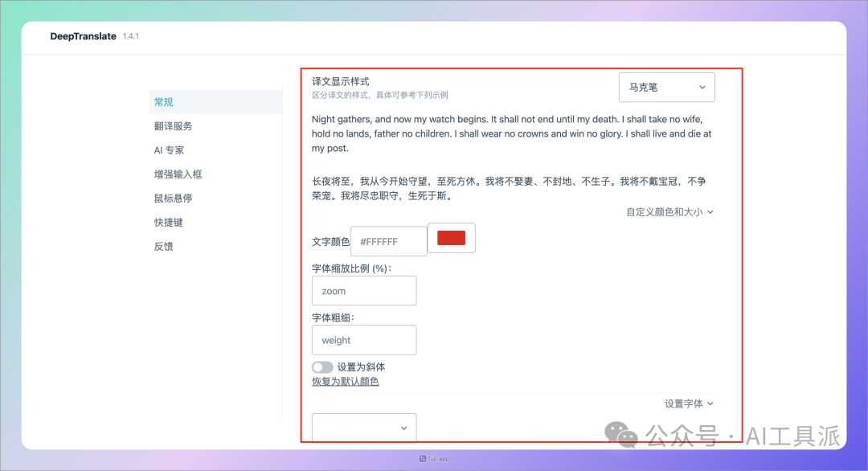This screenshot has height=471, width=868.
Task: Click the DeepTranslate logo title
Action: click(x=83, y=36)
